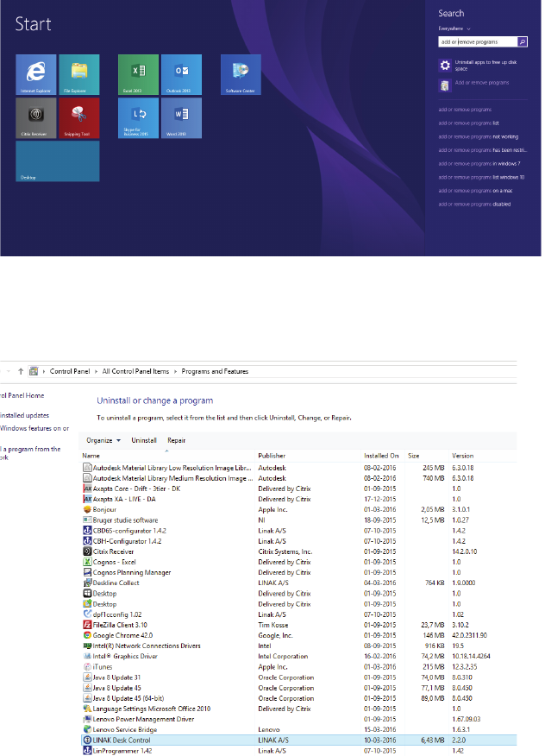This screenshot has width=545, height=756.
Task: Select the Lenovo Power Management Driver row
Action: (298, 719)
